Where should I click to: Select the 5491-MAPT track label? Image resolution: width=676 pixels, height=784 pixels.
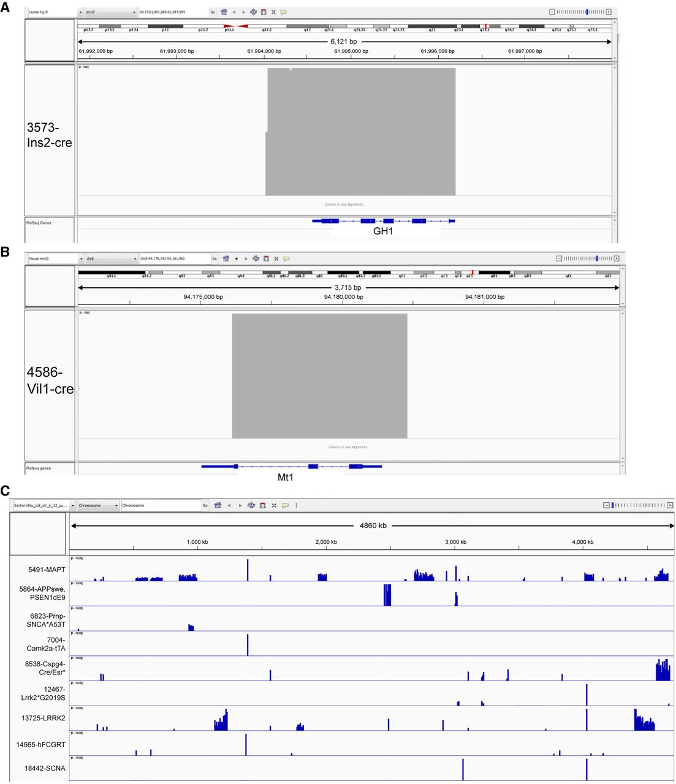[47, 570]
